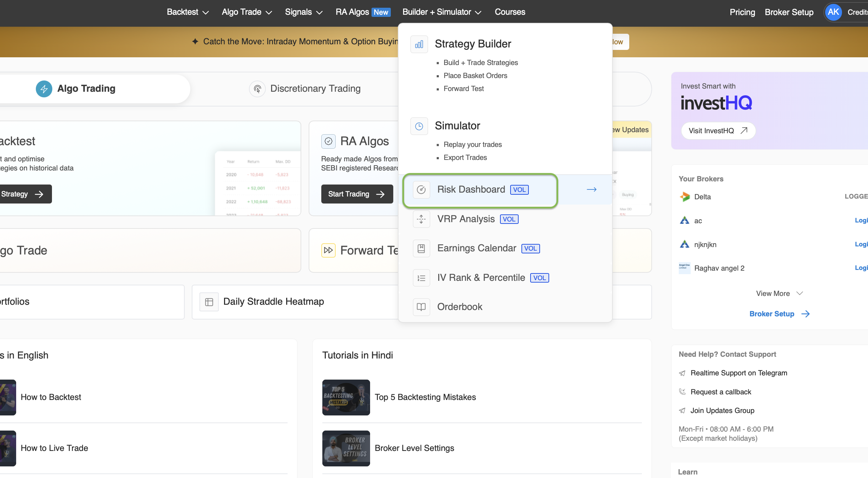Click Realtime Support on Telegram link
This screenshot has width=868, height=478.
tap(739, 373)
